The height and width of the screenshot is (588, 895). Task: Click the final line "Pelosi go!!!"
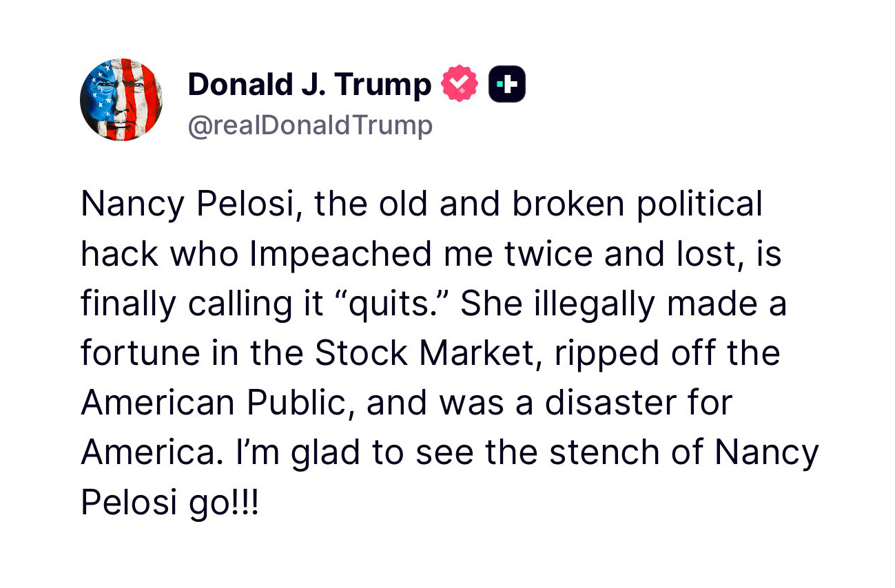(x=170, y=503)
